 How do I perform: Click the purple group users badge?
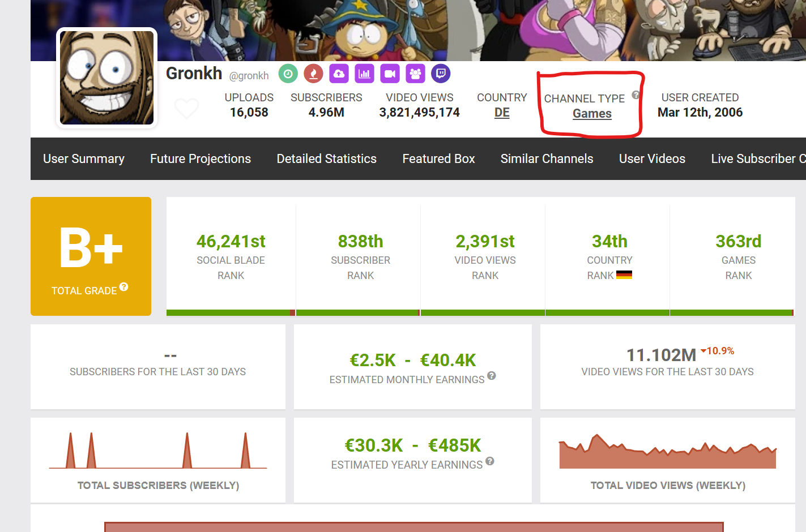(x=415, y=74)
